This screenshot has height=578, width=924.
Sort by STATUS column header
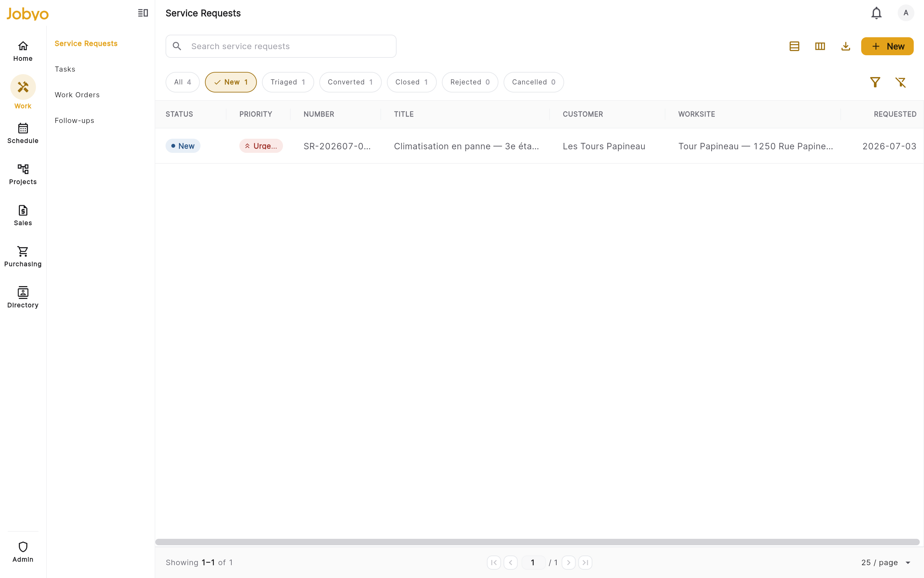click(x=179, y=114)
